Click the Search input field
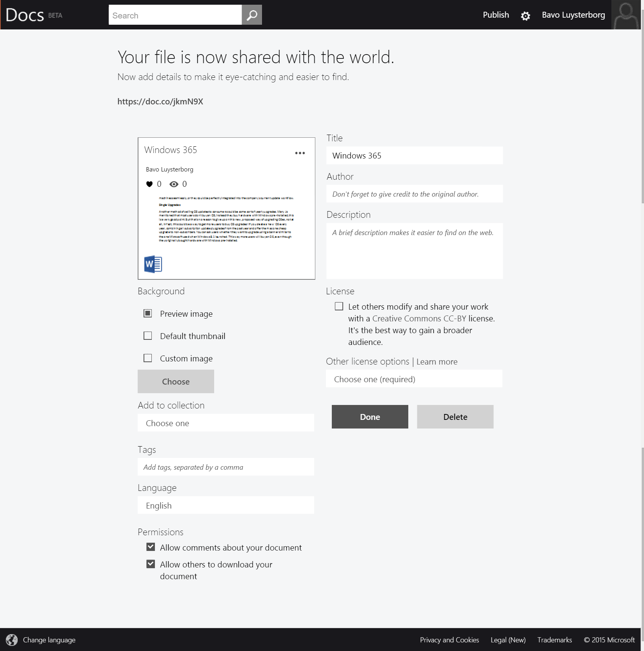The width and height of the screenshot is (644, 651). click(x=175, y=15)
